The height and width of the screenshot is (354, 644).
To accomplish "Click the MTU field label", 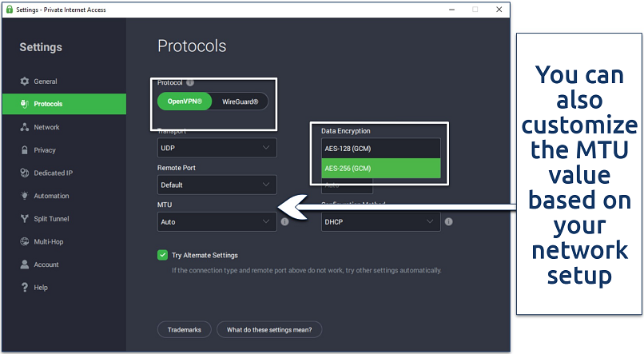I will point(165,205).
